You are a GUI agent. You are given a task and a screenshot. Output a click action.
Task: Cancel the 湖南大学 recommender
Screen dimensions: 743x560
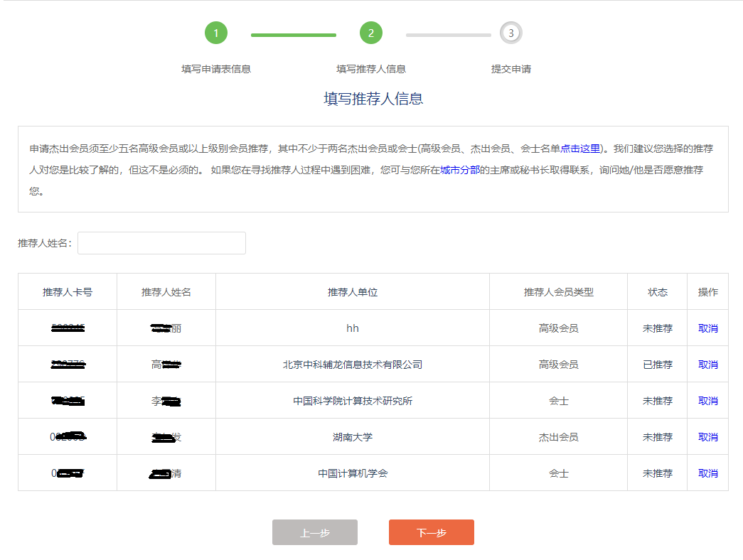pos(707,437)
